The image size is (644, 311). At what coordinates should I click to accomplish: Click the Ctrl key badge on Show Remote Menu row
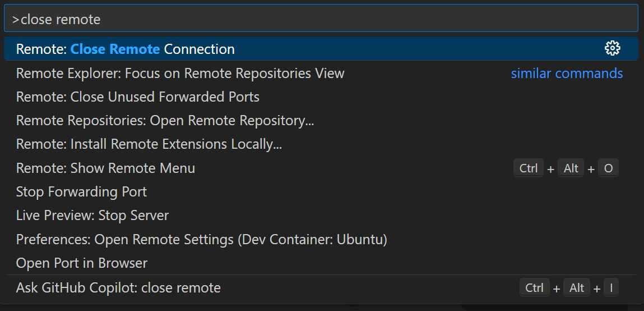click(529, 168)
